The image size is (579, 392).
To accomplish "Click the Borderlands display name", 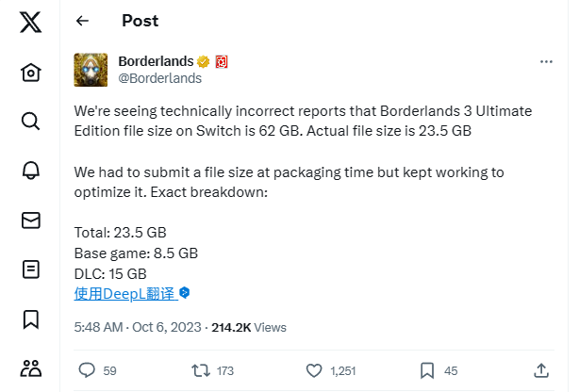I will point(156,61).
